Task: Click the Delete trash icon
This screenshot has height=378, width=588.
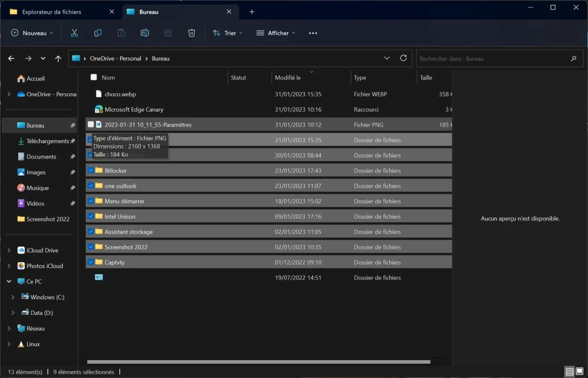Action: click(192, 33)
